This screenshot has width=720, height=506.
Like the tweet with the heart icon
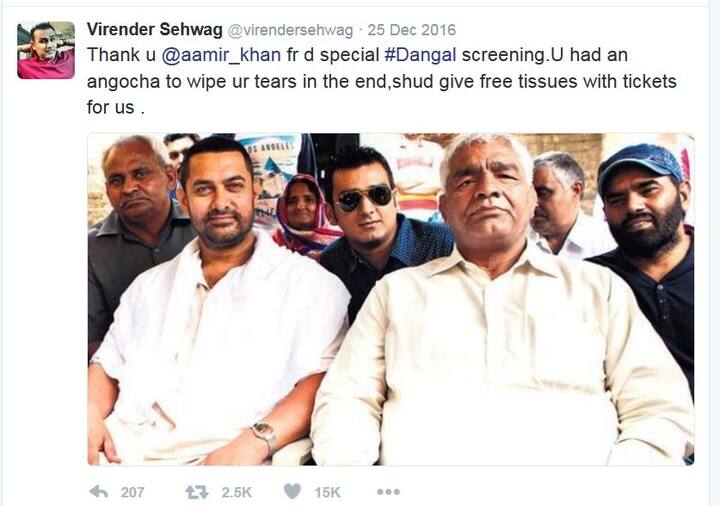click(x=292, y=492)
